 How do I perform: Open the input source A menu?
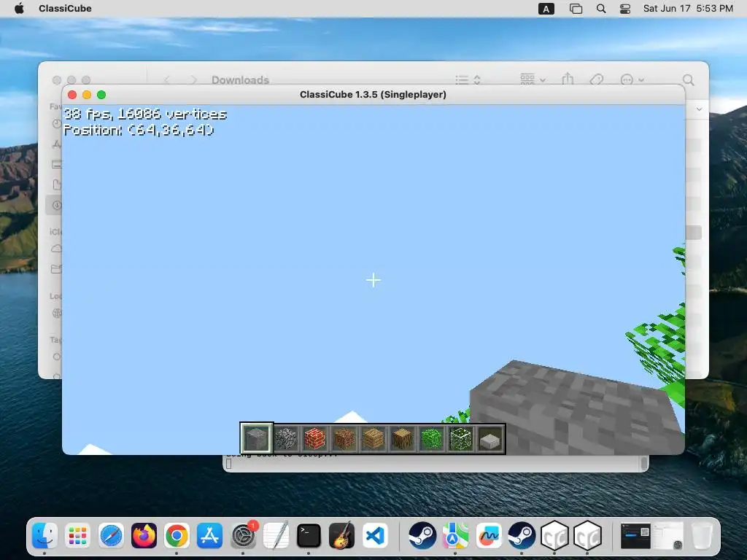(546, 9)
